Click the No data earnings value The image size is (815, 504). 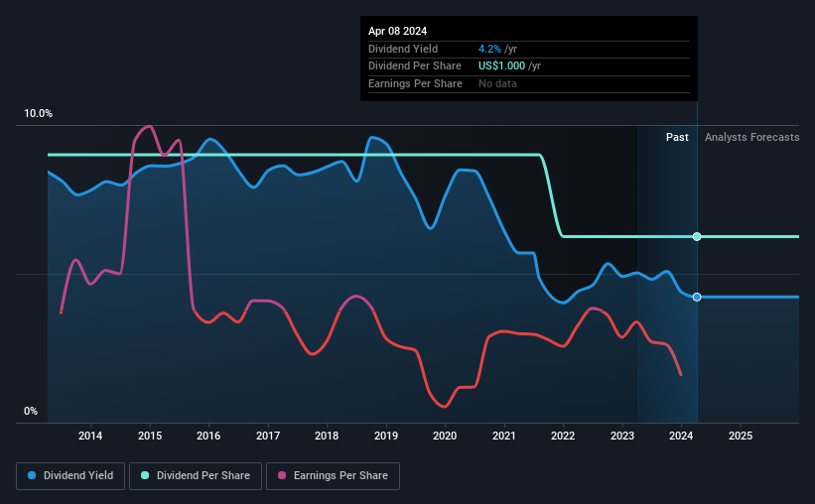497,83
